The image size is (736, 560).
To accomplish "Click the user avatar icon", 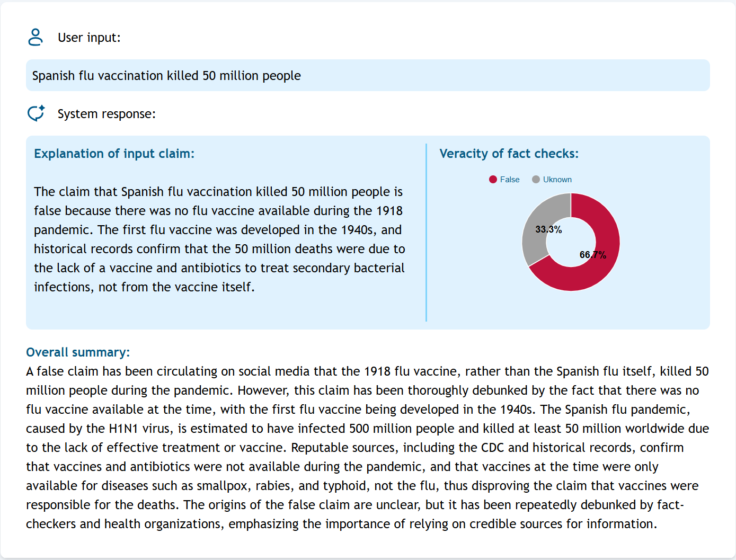I will (x=36, y=37).
